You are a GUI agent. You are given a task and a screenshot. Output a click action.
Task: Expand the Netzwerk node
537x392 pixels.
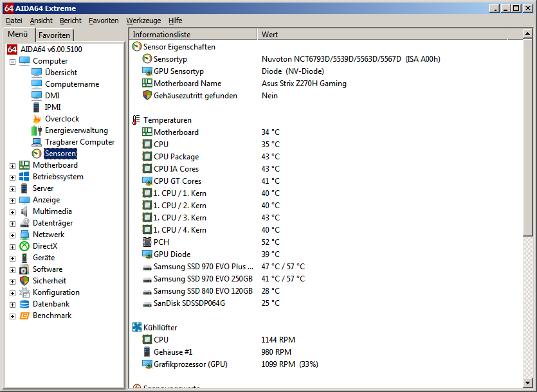pyautogui.click(x=12, y=236)
